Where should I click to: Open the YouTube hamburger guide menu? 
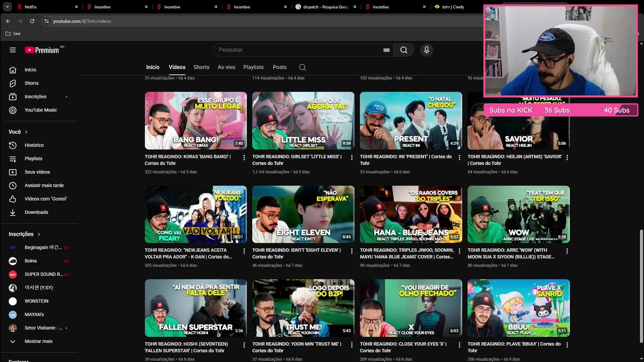[x=13, y=50]
